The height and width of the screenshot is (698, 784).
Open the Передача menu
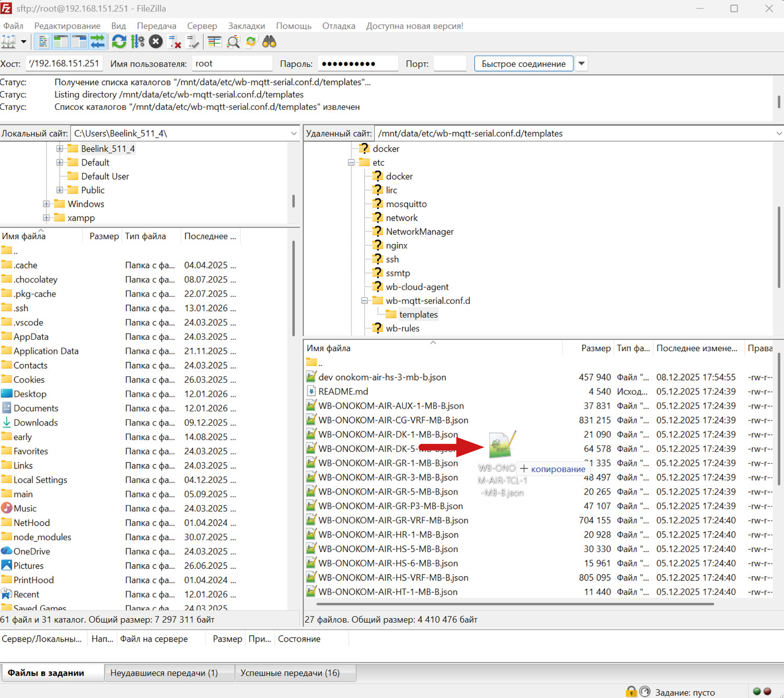157,26
